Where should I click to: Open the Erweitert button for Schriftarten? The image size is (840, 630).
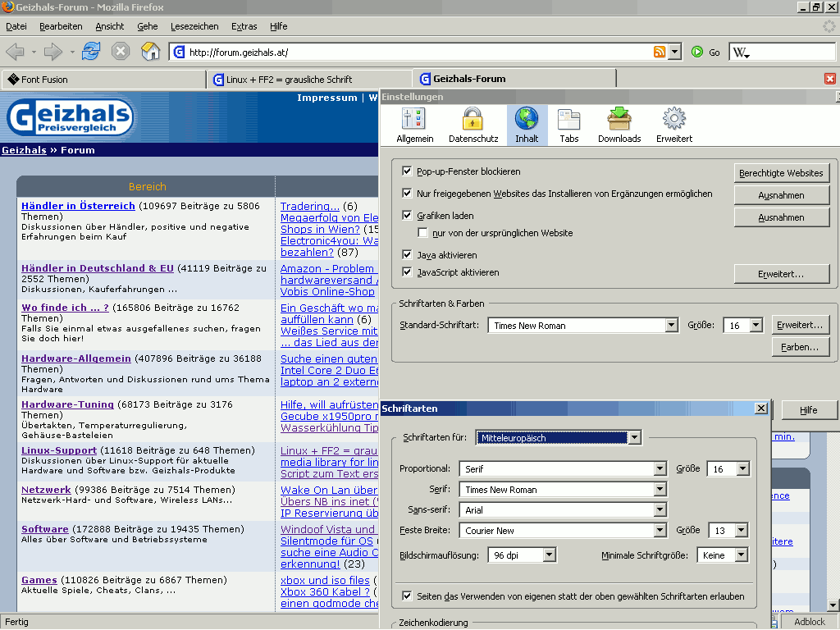click(800, 325)
